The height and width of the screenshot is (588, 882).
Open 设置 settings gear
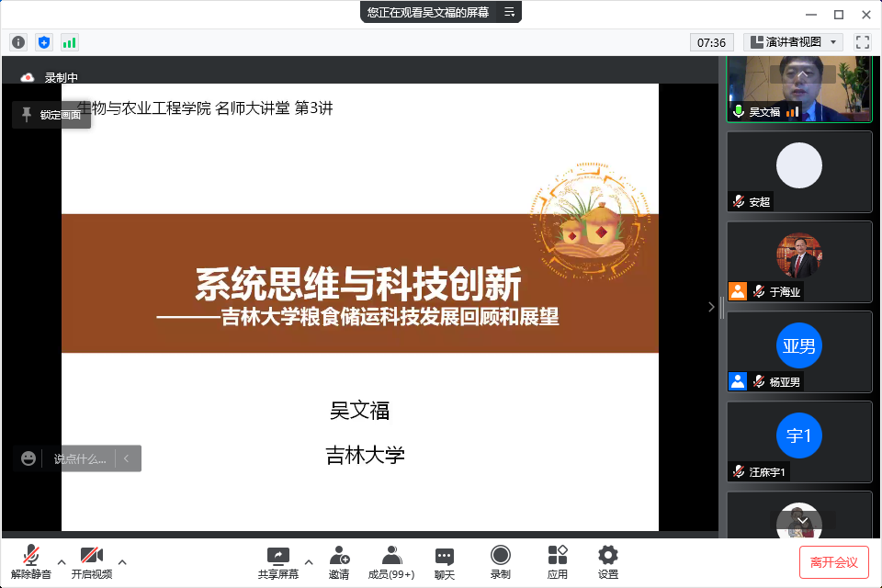point(608,561)
